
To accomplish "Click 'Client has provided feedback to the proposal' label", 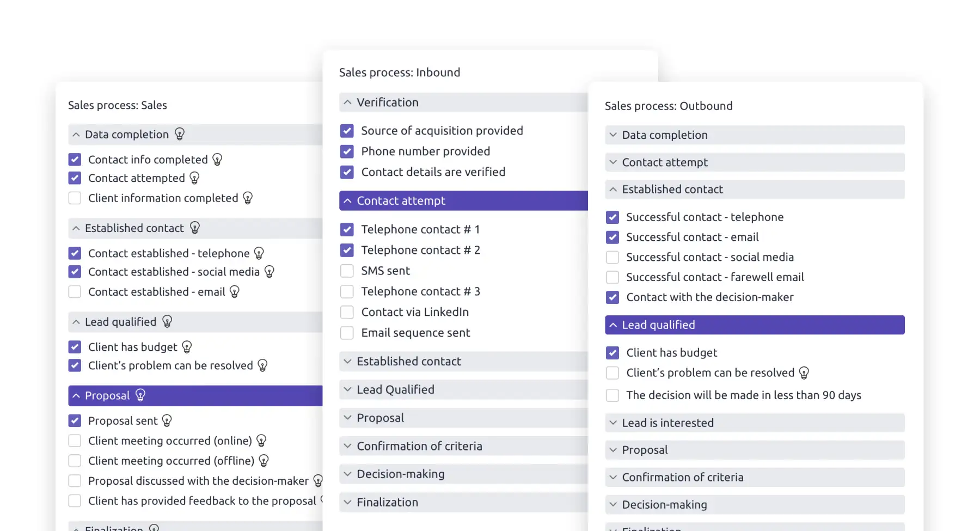I will click(x=202, y=501).
